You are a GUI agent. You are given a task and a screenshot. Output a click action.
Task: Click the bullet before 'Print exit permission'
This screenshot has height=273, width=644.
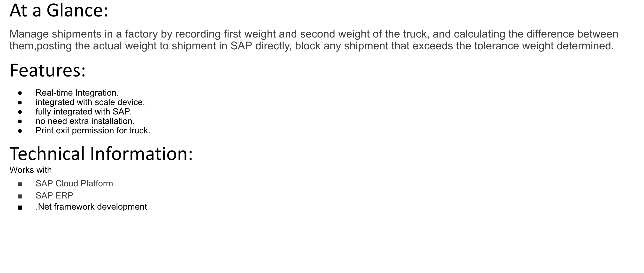(20, 131)
